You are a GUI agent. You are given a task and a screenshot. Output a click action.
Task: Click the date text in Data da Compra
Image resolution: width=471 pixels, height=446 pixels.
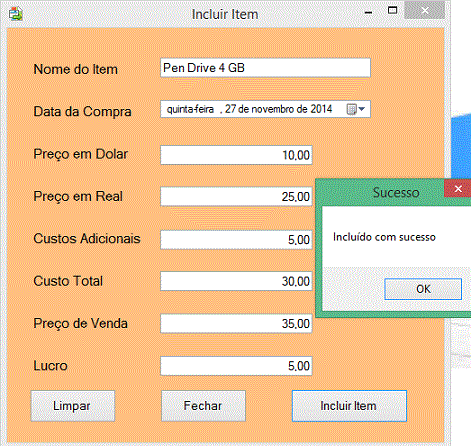click(249, 109)
